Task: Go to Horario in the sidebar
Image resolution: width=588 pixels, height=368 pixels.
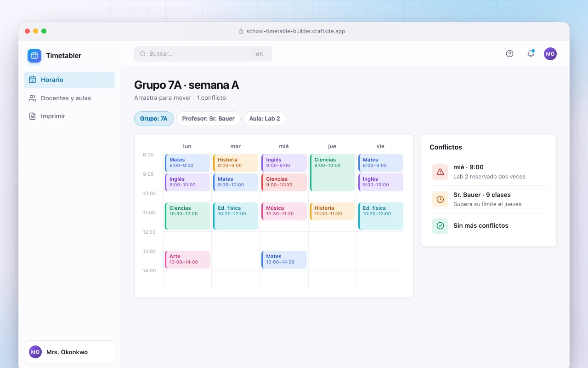Action: click(x=69, y=80)
